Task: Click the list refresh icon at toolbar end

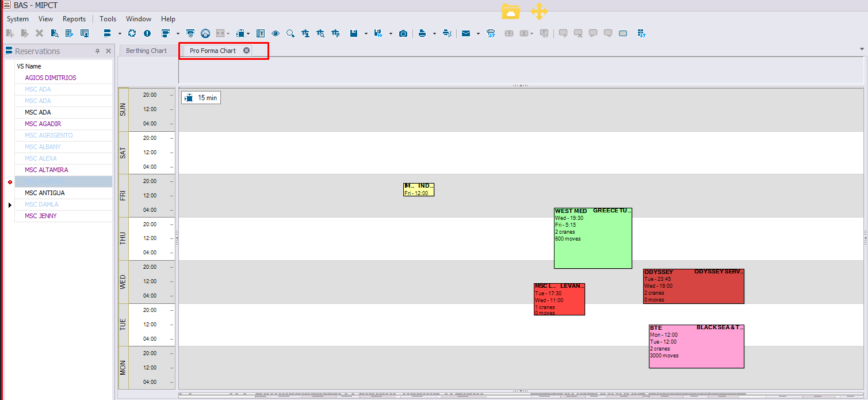Action: click(642, 33)
